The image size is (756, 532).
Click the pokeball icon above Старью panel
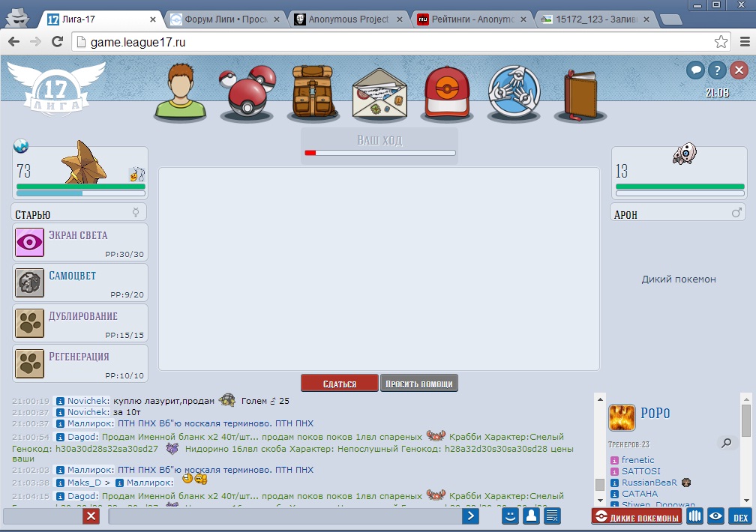coord(21,145)
